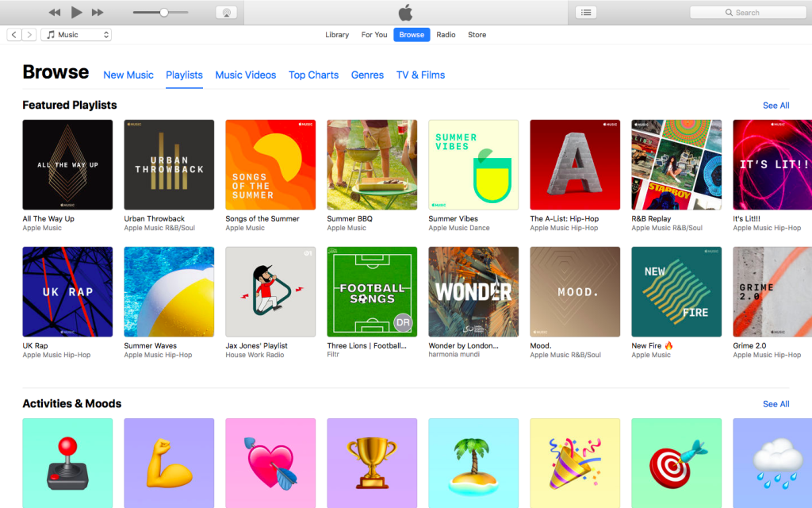
Task: Open the Songs of the Summer cover
Action: coord(270,165)
